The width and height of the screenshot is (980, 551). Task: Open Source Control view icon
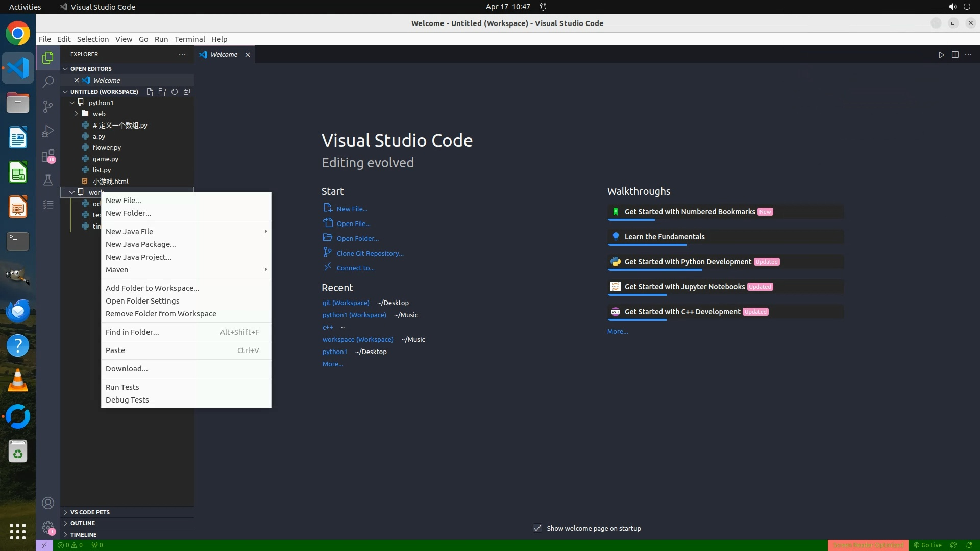pos(48,106)
